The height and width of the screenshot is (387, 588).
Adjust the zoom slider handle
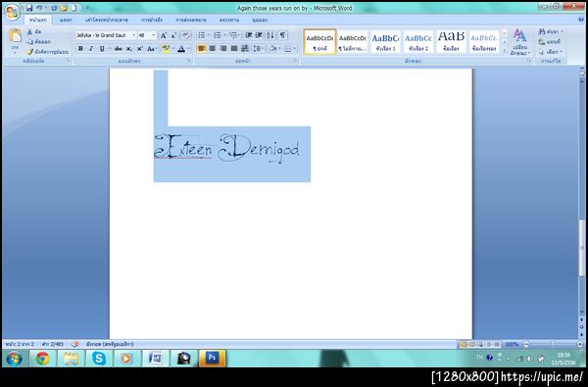553,344
